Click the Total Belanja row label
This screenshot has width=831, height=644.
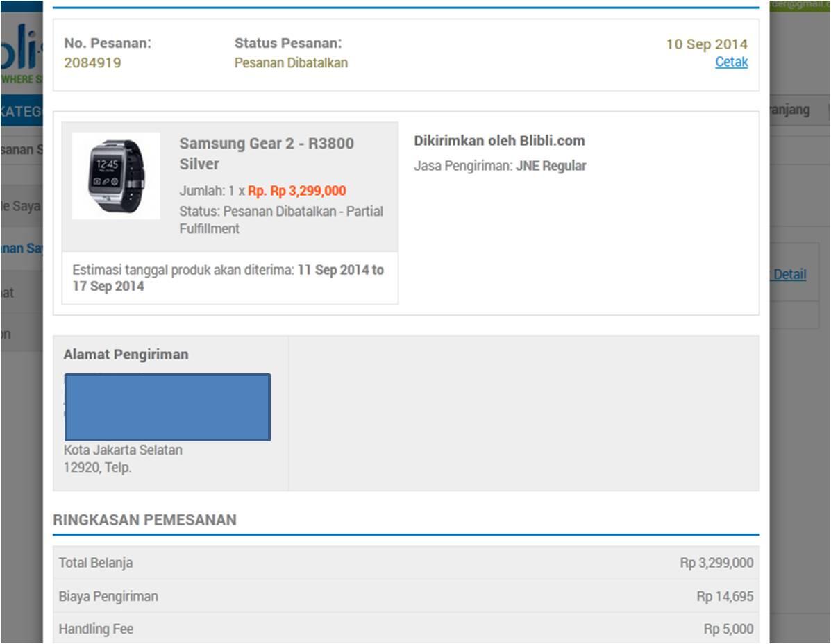click(x=95, y=563)
